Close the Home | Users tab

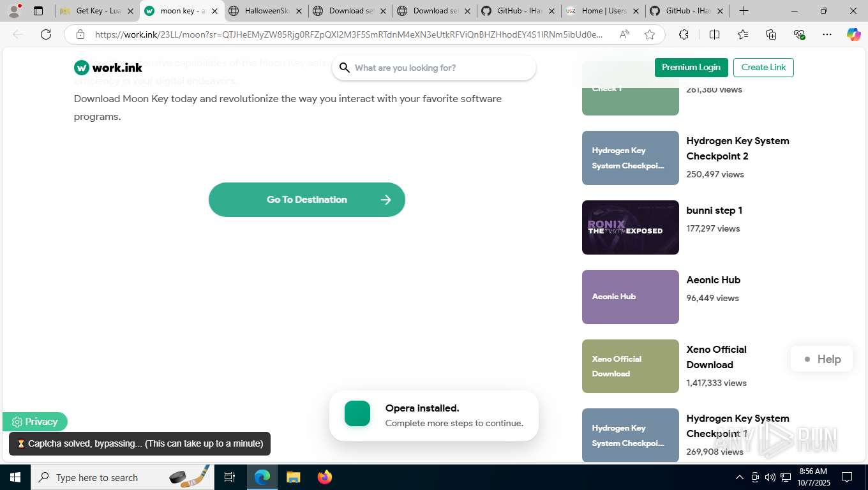(636, 11)
